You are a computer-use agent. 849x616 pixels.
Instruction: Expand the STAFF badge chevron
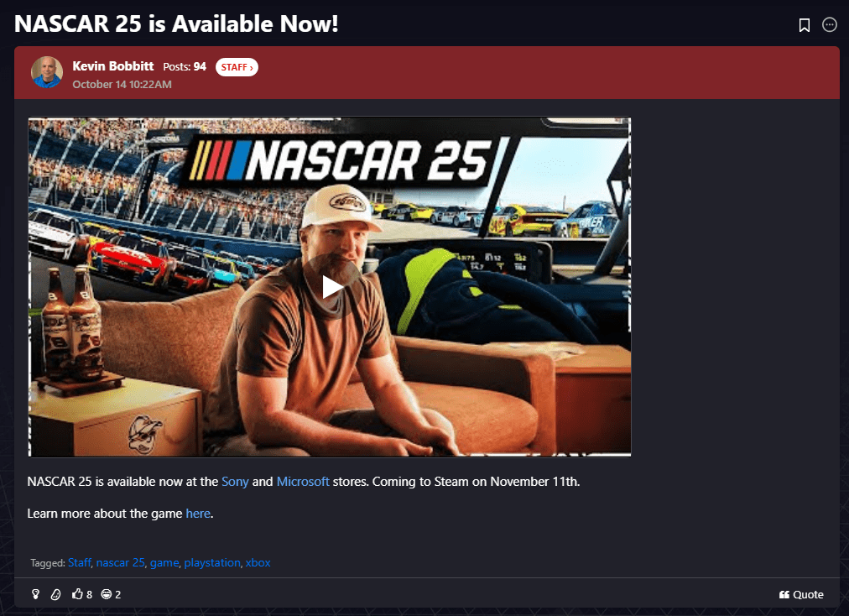pos(251,67)
